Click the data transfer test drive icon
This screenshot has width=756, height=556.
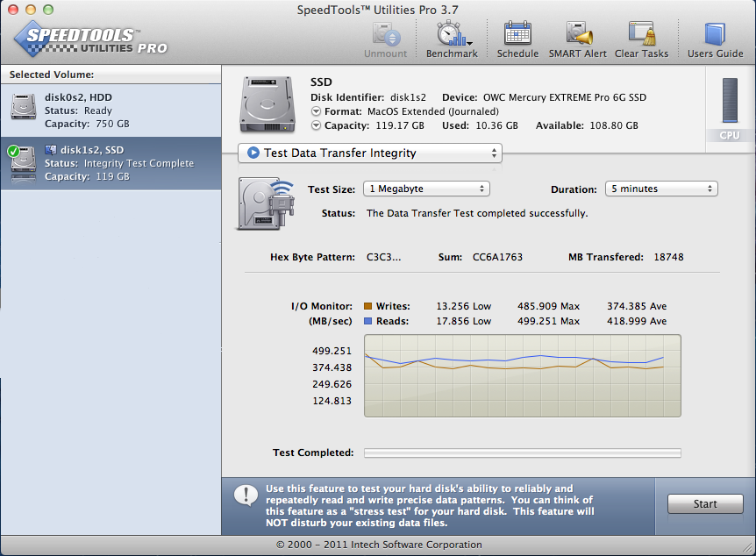[x=266, y=203]
